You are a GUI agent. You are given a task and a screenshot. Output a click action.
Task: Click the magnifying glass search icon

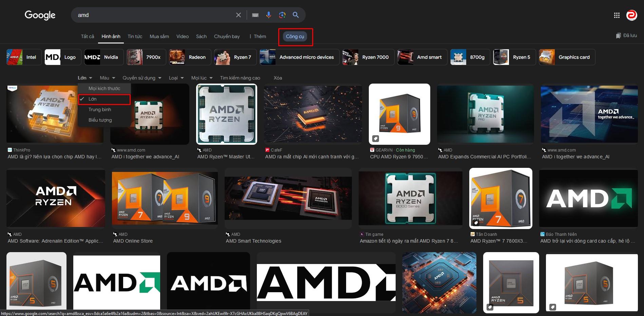pyautogui.click(x=296, y=15)
